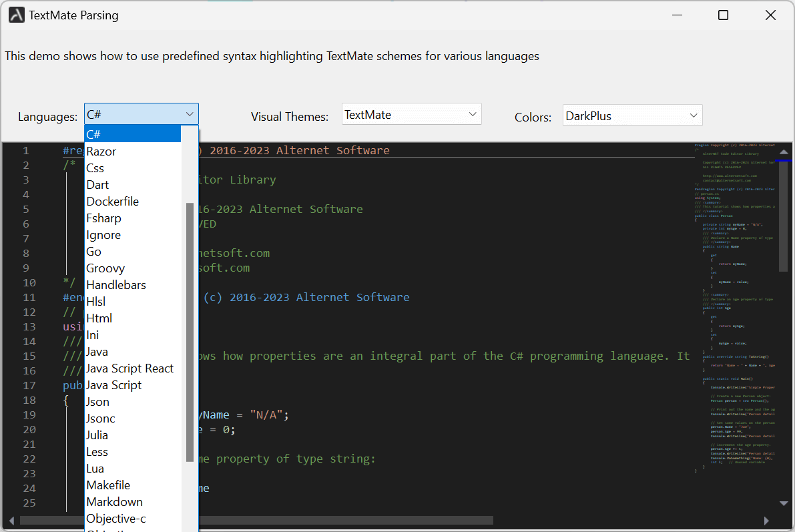
Task: Choose Handlebars from the language list
Action: point(133,285)
